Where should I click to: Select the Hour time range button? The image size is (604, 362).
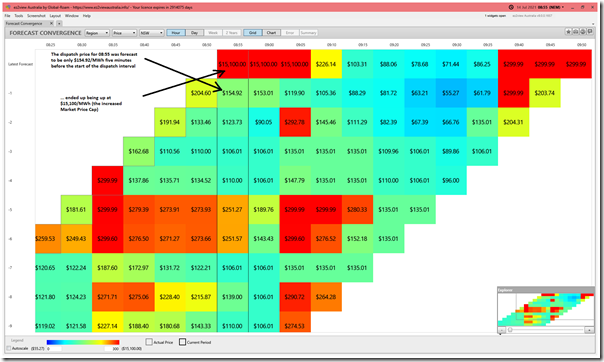click(x=176, y=33)
